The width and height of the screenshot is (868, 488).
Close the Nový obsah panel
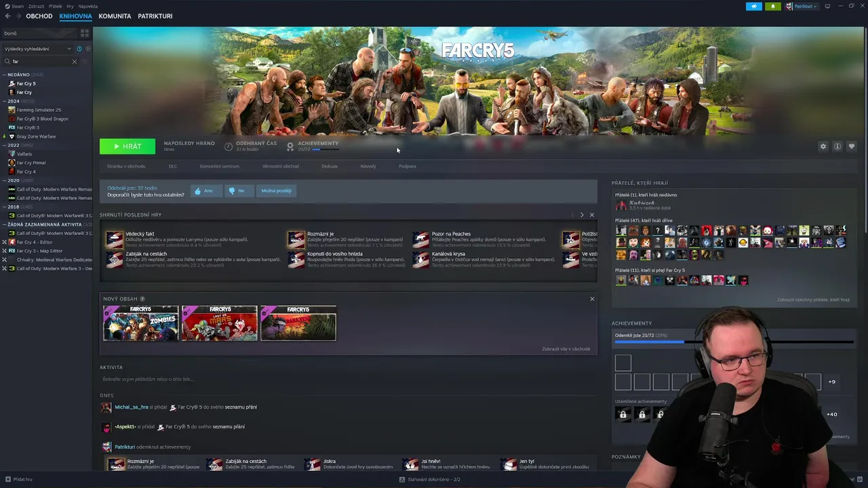click(x=592, y=299)
